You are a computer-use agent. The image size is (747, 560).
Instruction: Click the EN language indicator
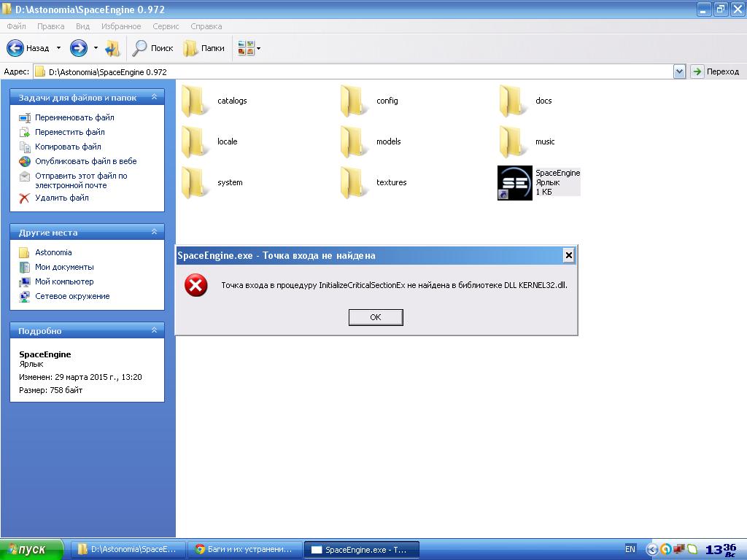click(x=630, y=550)
